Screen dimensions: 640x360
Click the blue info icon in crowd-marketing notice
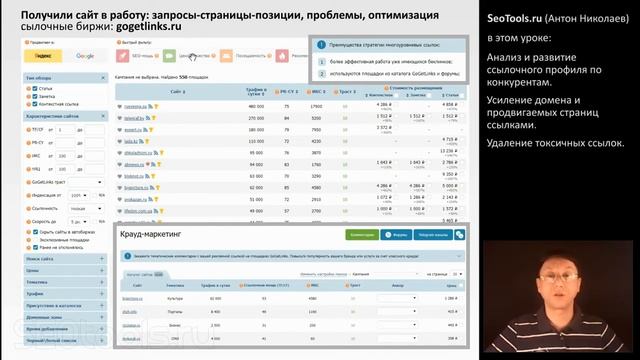click(x=127, y=256)
